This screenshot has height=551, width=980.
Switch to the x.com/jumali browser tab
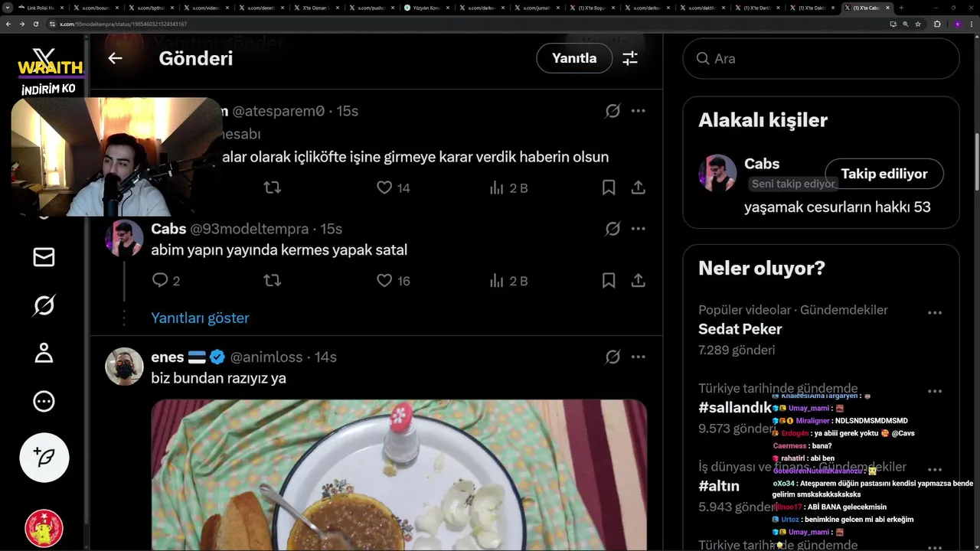pos(537,8)
